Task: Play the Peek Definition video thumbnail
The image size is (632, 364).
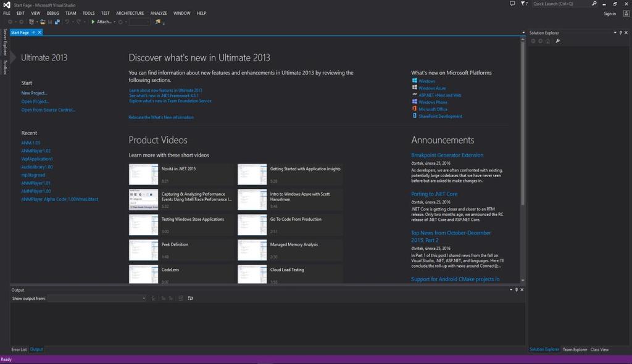Action: click(143, 250)
